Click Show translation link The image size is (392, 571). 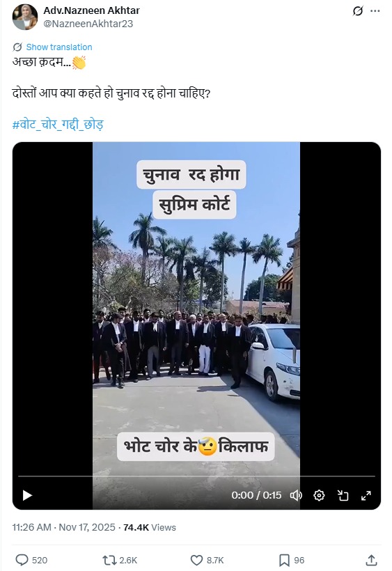pos(59,47)
